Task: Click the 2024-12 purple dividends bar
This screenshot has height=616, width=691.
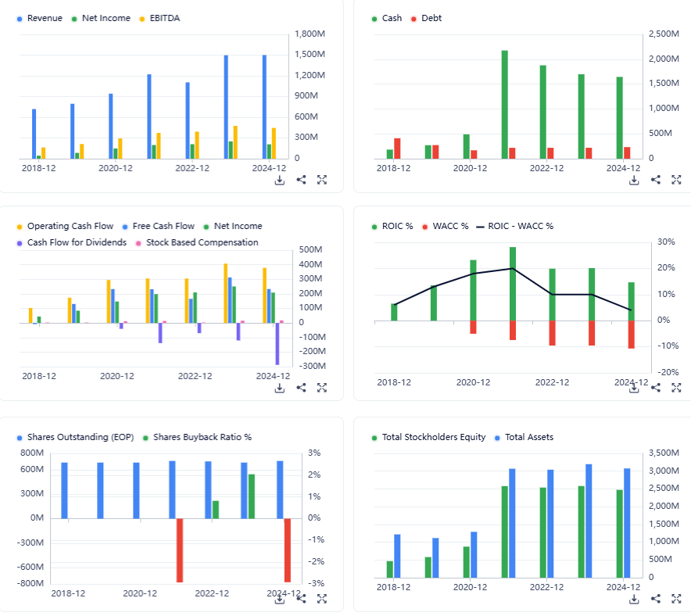Action: 277,344
